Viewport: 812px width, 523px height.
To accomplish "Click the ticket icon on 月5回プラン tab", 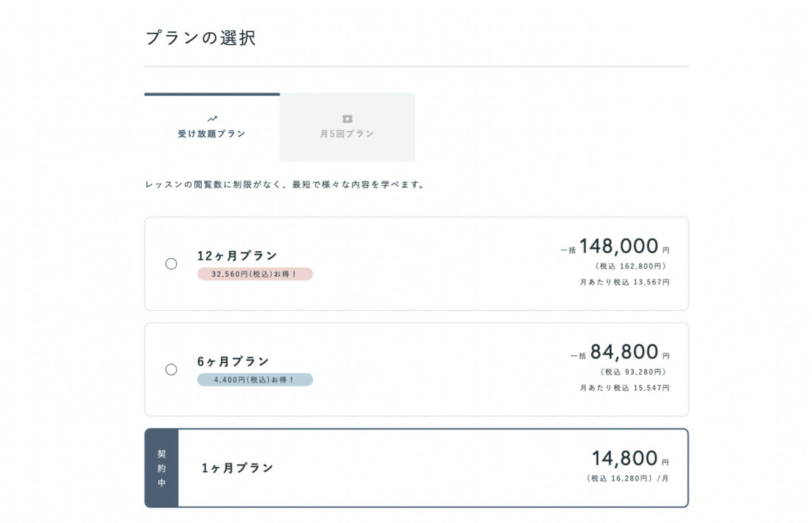I will pos(347,119).
